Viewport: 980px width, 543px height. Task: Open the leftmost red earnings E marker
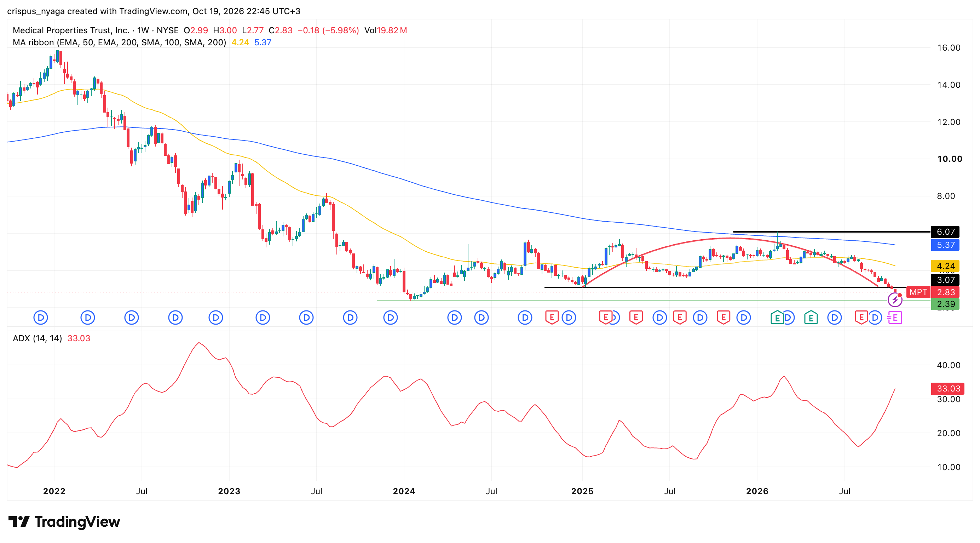552,318
